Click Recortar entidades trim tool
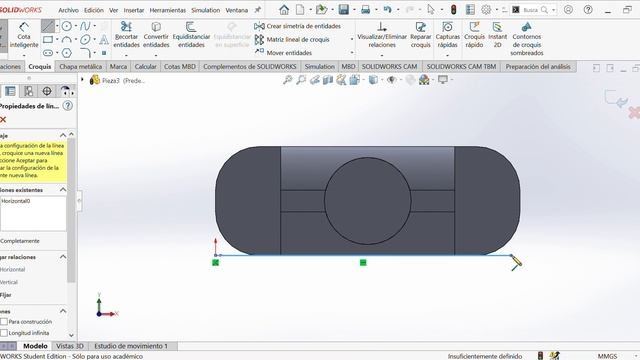Image resolution: width=640 pixels, height=360 pixels. click(x=126, y=35)
